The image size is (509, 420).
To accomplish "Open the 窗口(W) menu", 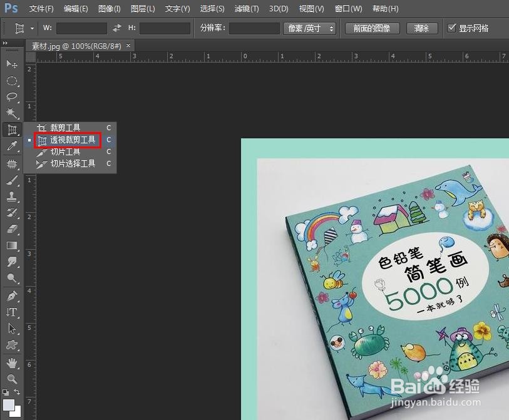I will [348, 9].
